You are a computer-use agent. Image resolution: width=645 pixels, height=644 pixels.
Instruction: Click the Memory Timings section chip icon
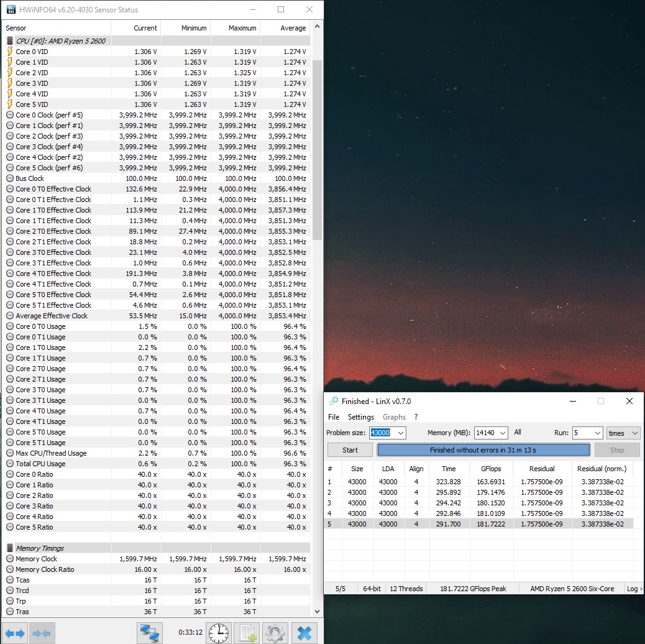(x=10, y=548)
